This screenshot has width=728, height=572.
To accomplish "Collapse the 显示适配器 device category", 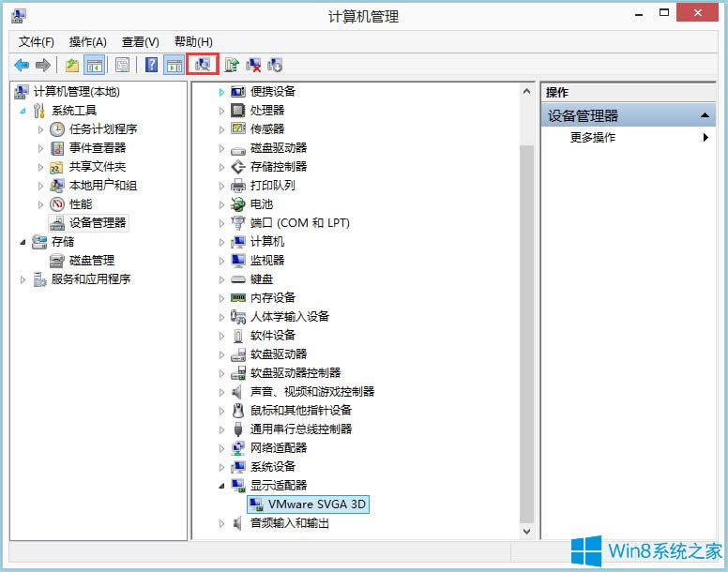I will [x=222, y=485].
